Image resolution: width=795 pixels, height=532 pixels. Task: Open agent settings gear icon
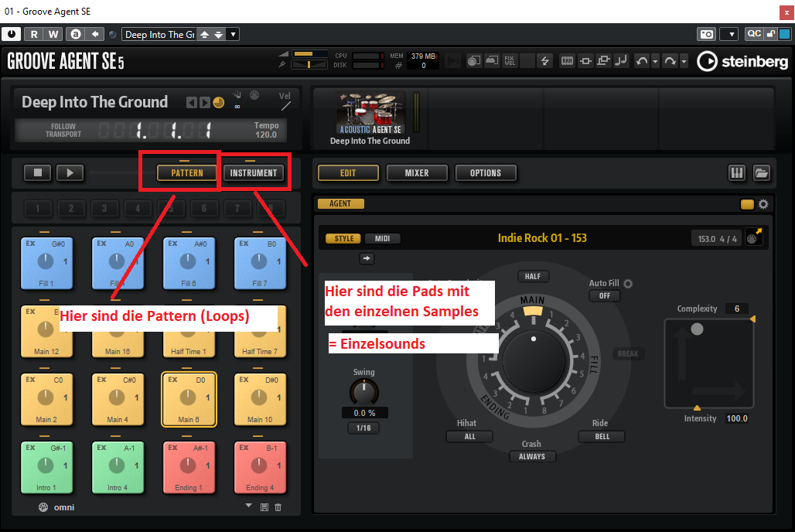point(763,204)
